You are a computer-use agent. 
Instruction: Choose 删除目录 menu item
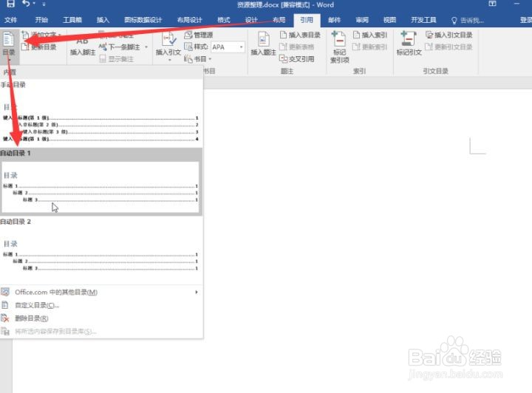[101, 318]
